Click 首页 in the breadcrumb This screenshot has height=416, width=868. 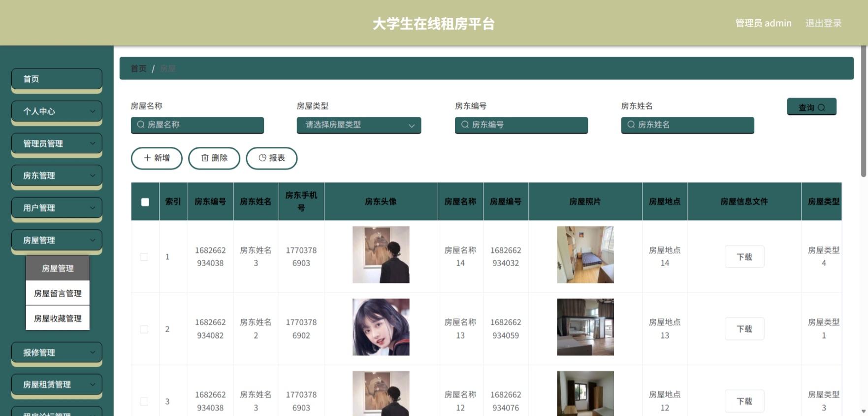point(138,69)
